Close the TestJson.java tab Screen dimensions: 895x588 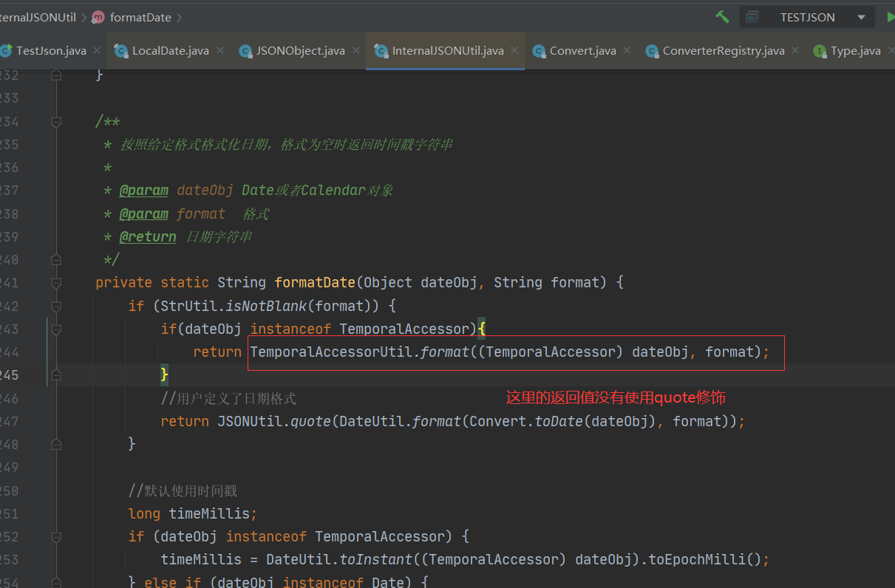(x=97, y=50)
